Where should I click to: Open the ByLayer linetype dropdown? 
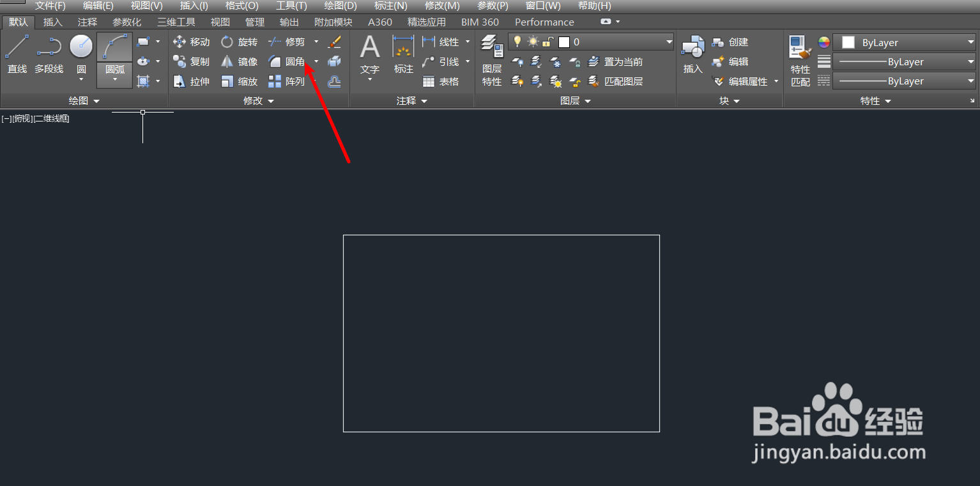[904, 81]
